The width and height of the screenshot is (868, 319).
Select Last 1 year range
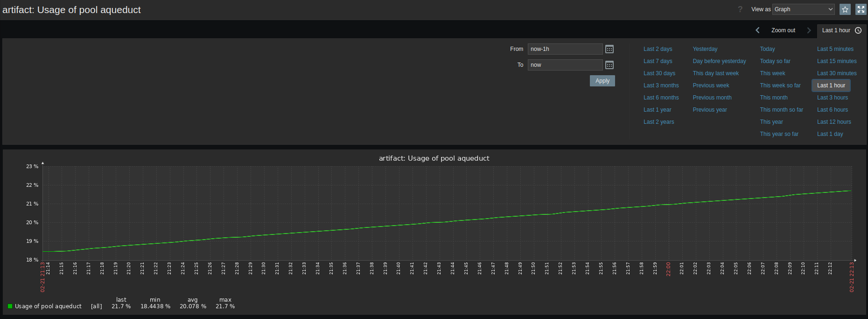(x=657, y=110)
